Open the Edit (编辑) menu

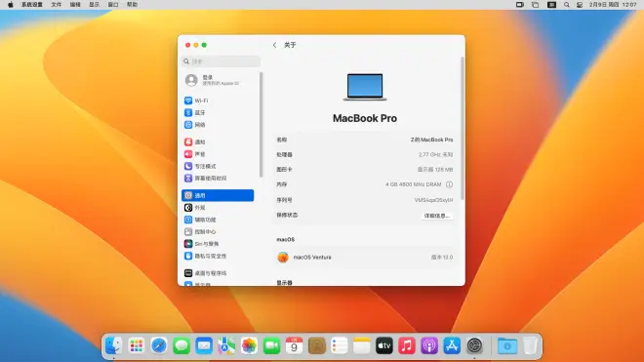coord(75,5)
